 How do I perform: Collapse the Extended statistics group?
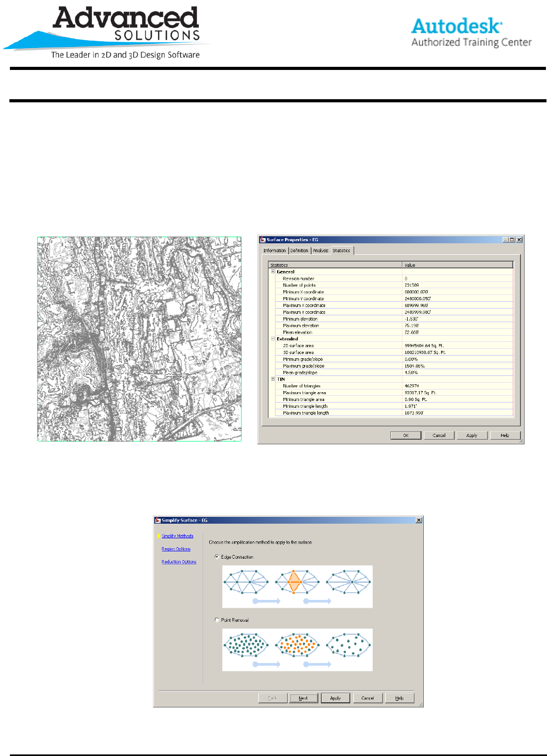pos(272,338)
